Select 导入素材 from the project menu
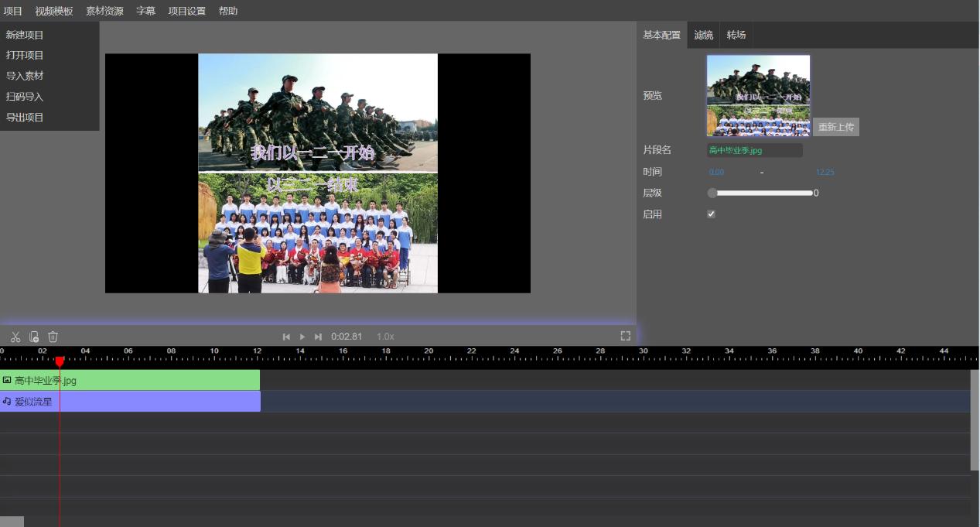This screenshot has width=980, height=527. (25, 76)
